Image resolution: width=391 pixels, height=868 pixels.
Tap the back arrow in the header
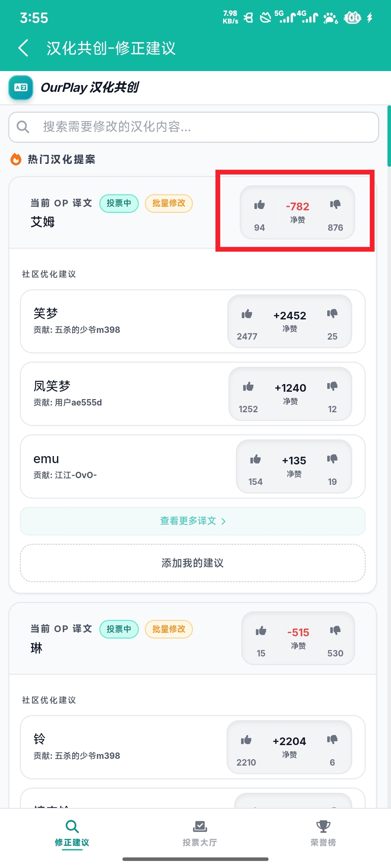pyautogui.click(x=23, y=48)
